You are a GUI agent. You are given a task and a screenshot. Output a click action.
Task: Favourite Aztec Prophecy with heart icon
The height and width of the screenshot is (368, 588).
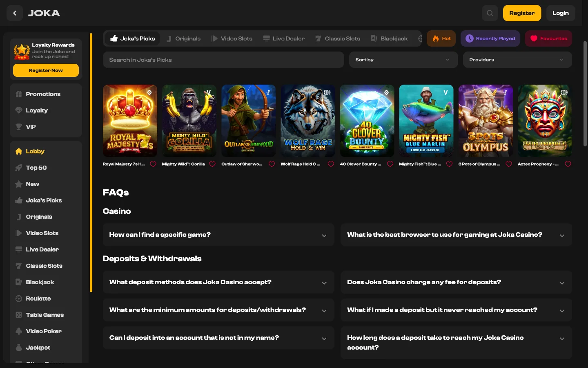(568, 164)
